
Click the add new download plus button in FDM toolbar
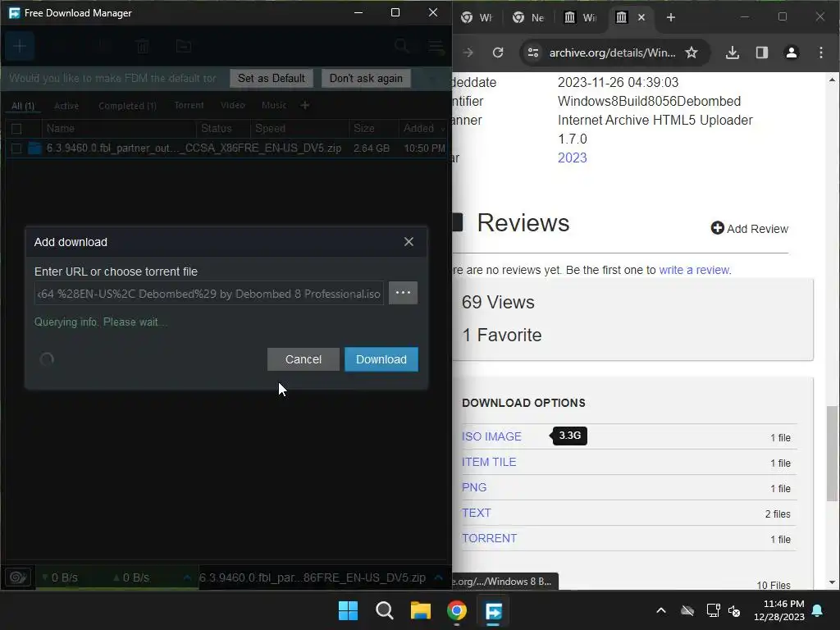tap(20, 46)
